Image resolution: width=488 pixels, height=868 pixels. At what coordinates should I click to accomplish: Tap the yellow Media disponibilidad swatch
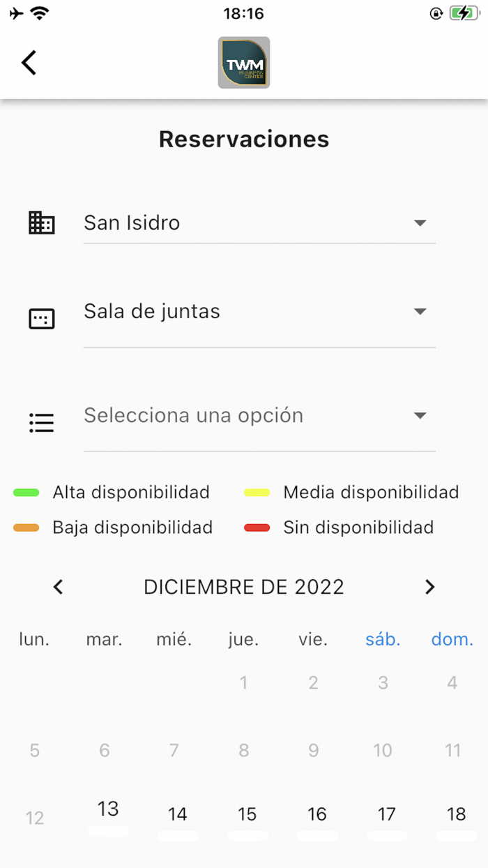[x=257, y=493]
